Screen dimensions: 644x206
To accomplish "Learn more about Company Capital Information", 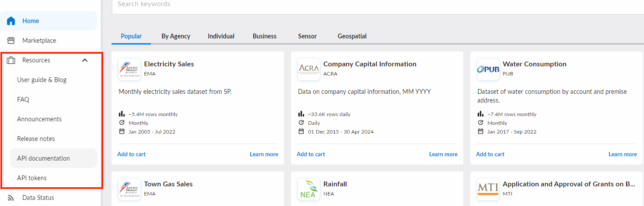I will [443, 154].
